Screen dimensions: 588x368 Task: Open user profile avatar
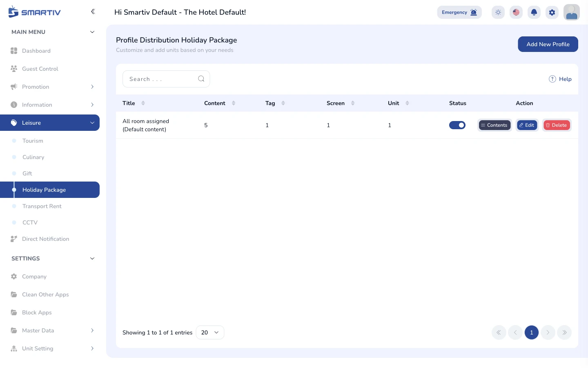572,12
